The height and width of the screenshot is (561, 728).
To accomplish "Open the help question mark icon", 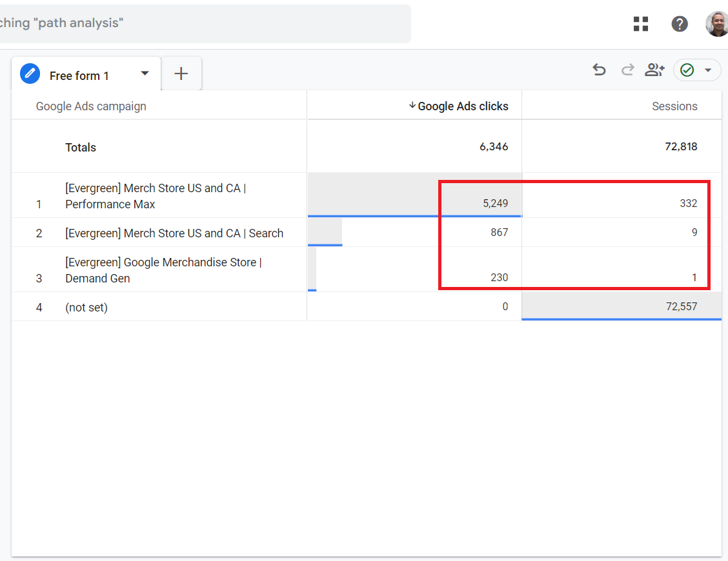I will 679,24.
